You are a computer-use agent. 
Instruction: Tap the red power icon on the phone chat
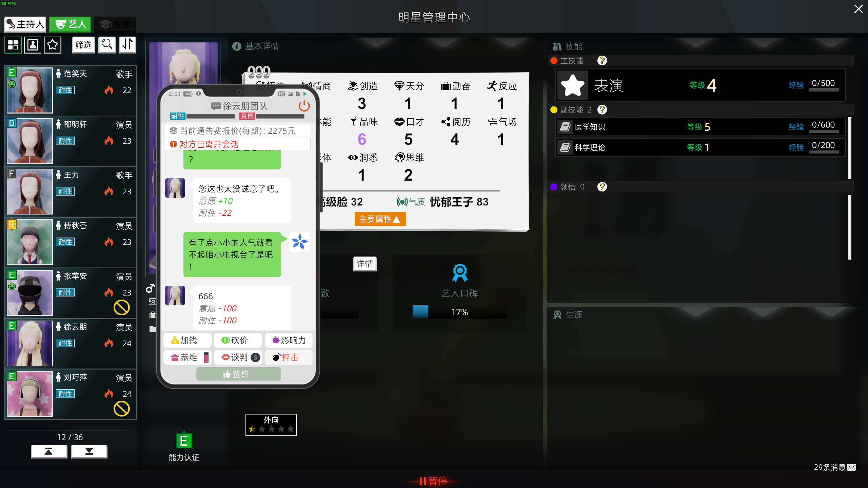(304, 106)
